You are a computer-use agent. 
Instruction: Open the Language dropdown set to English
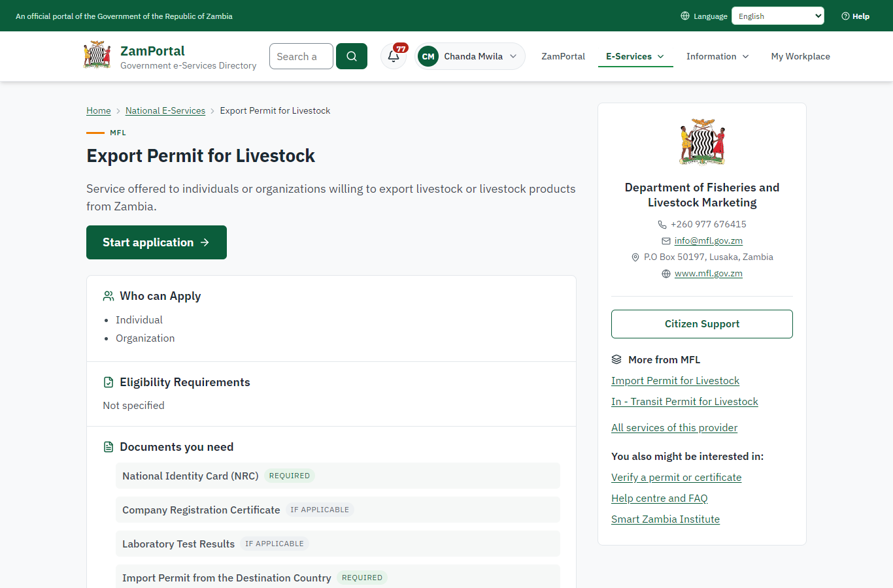pyautogui.click(x=778, y=16)
